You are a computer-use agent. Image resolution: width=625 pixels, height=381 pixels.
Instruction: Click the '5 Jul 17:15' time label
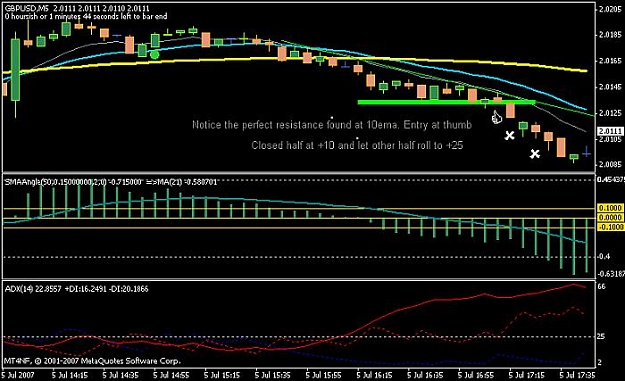527,375
